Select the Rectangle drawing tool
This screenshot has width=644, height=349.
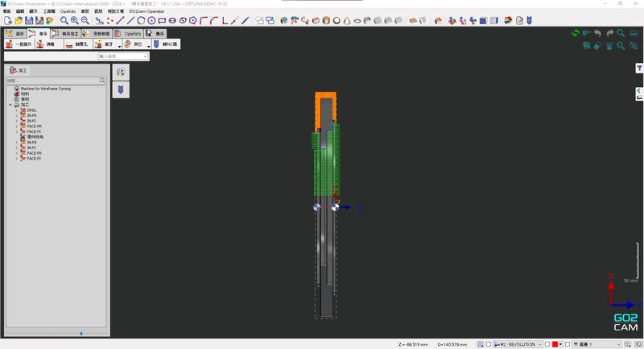pyautogui.click(x=162, y=20)
